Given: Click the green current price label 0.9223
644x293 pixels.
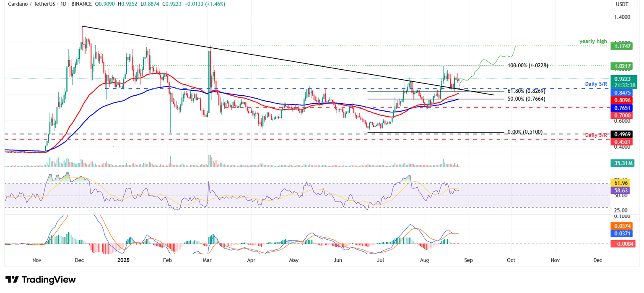Looking at the screenshot, I should pos(622,78).
